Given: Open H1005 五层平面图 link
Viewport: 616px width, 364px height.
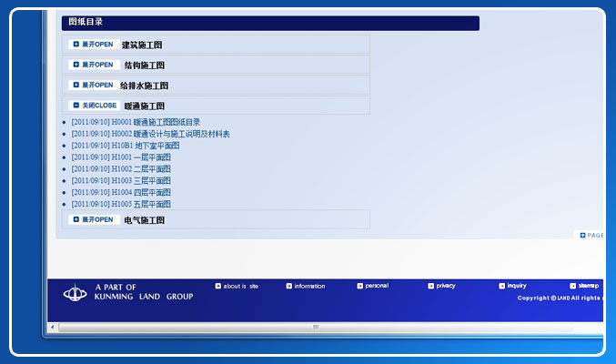Looking at the screenshot, I should point(121,205).
